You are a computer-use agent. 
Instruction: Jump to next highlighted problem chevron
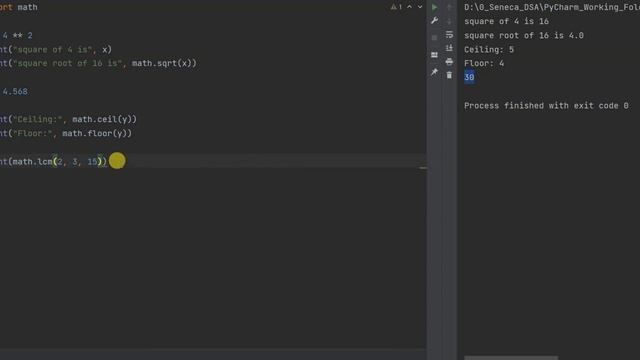420,7
